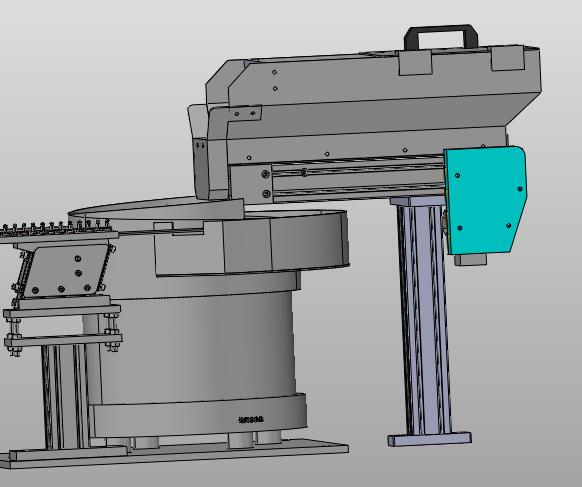Select the engraved label on drum base ring
This screenshot has height=487, width=582.
[251, 420]
